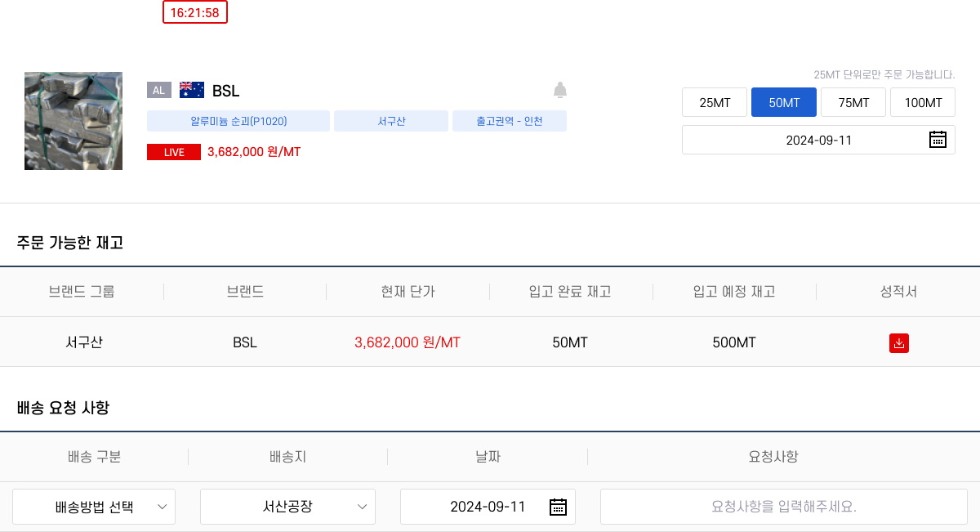The image size is (980, 532).
Task: Click the 브랜드 column header
Action: tap(245, 292)
